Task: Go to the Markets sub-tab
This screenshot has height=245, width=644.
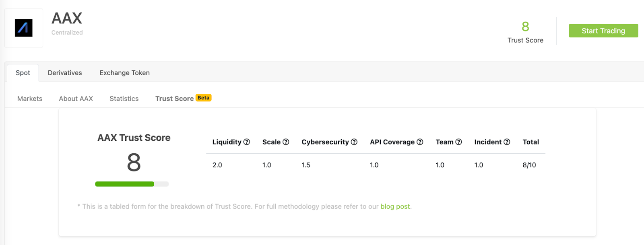Action: [x=30, y=99]
